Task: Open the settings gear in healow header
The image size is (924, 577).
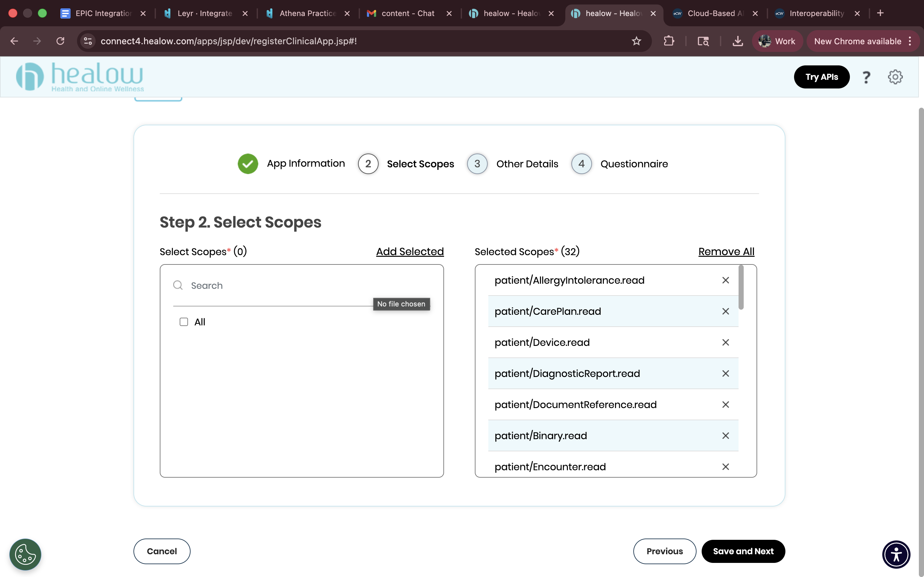Action: pyautogui.click(x=895, y=77)
